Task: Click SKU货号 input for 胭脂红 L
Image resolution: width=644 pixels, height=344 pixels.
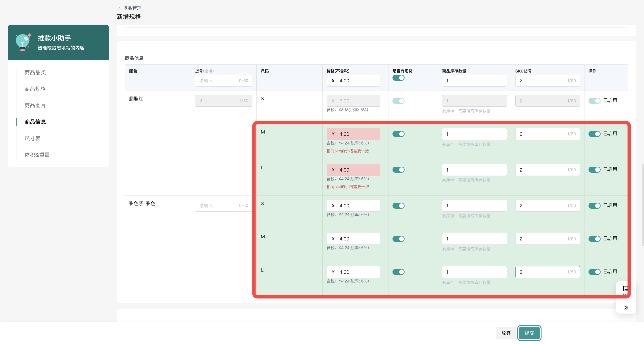Action: point(548,170)
